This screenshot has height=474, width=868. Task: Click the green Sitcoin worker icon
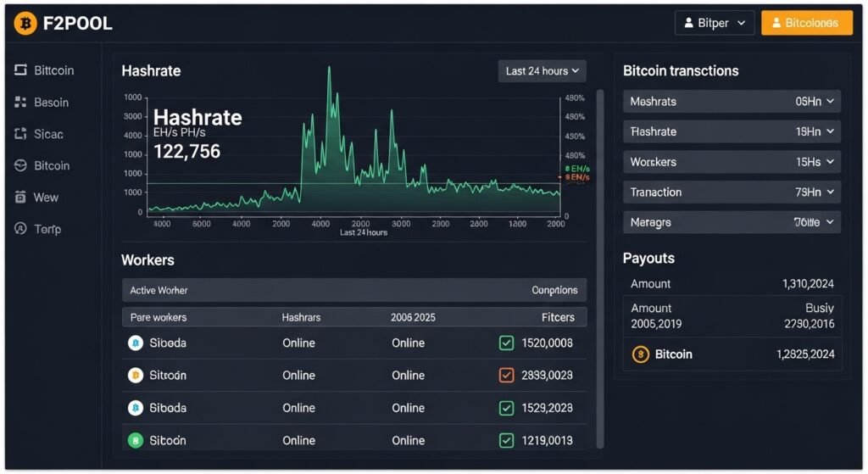coord(135,440)
